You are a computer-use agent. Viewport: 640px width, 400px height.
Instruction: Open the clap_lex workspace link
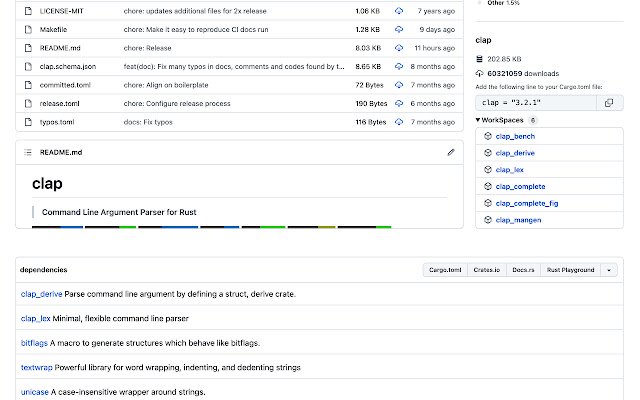[509, 170]
